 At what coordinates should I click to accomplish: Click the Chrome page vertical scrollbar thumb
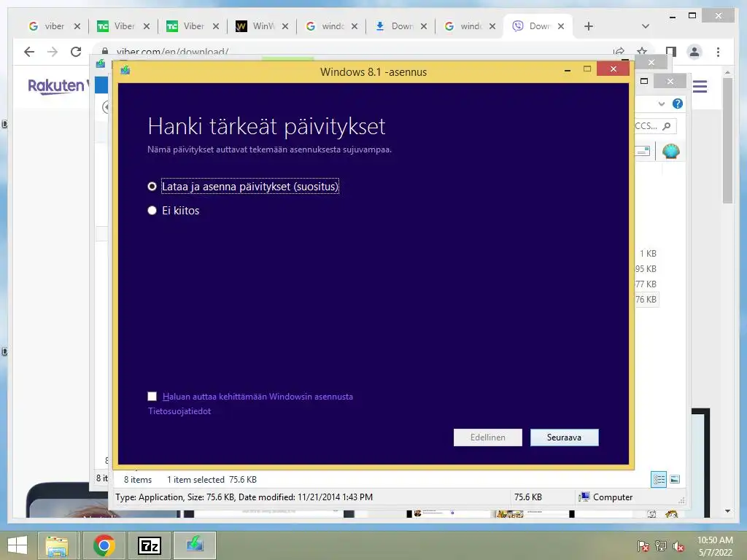point(727,141)
